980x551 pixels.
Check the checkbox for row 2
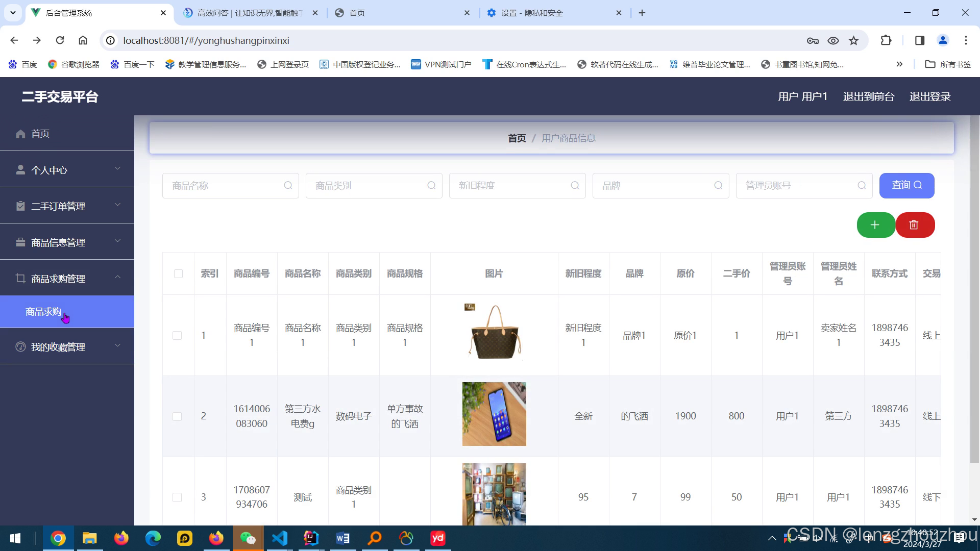click(177, 416)
